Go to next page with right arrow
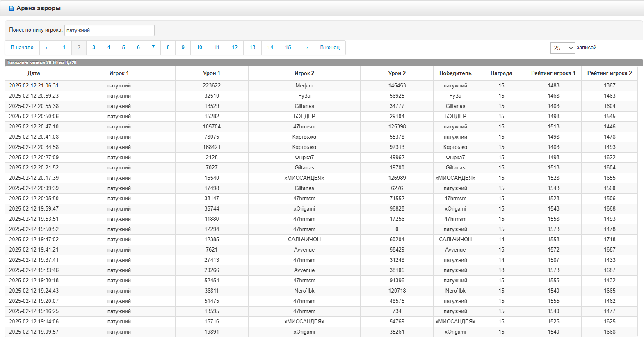This screenshot has height=341, width=644. click(305, 48)
